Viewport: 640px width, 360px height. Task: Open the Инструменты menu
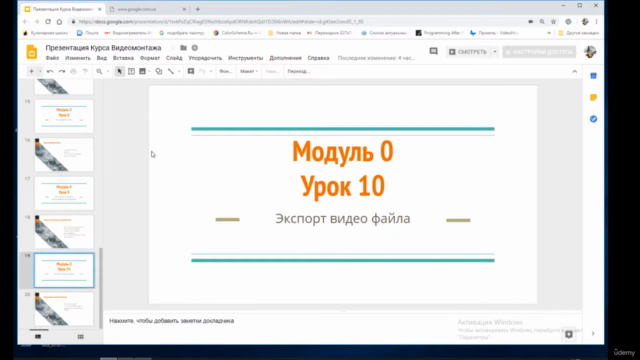point(245,58)
